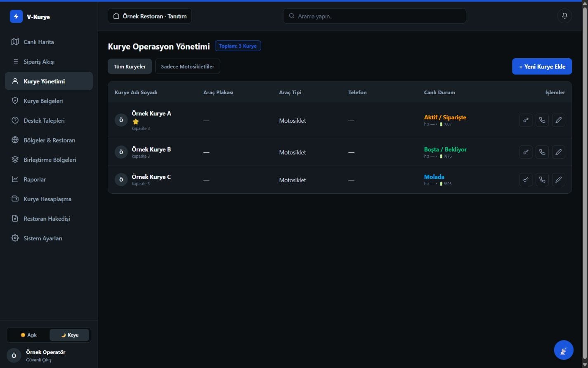Screen dimensions: 588x368
Task: Switch theme to Açık mode
Action: [28, 335]
